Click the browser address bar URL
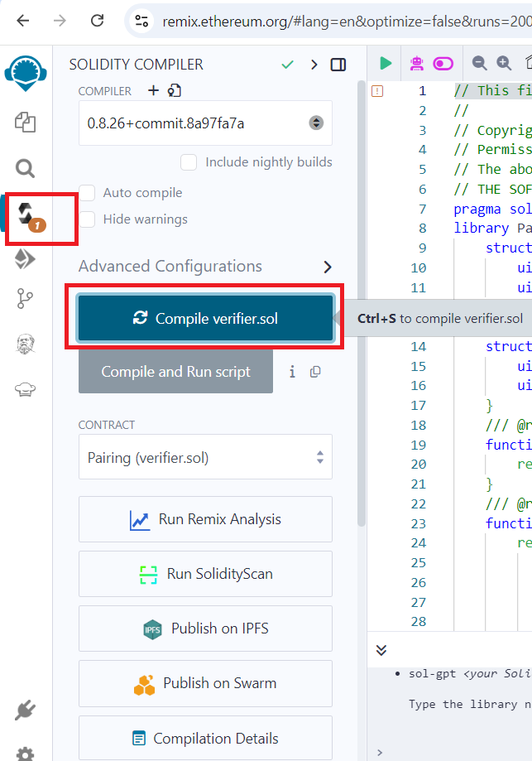The image size is (532, 761). coord(347,22)
